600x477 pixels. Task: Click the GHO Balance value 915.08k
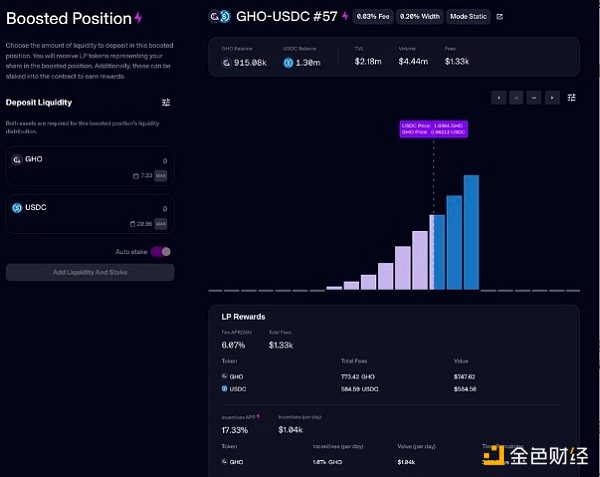tap(250, 63)
